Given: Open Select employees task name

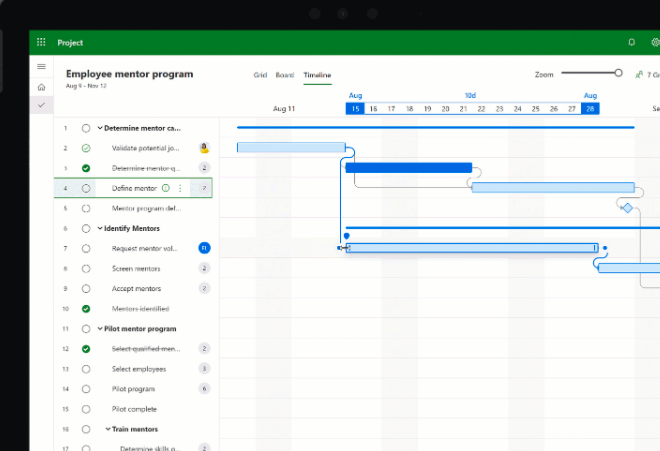Looking at the screenshot, I should click(x=139, y=369).
